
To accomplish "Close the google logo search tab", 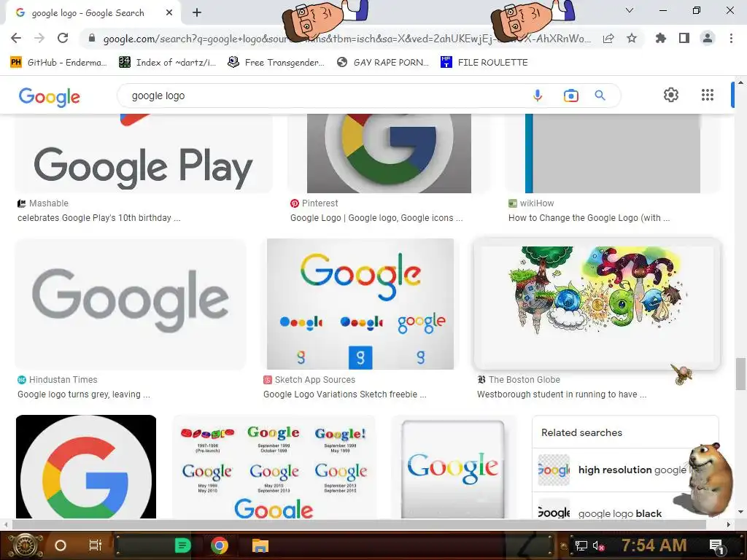I will tap(169, 13).
